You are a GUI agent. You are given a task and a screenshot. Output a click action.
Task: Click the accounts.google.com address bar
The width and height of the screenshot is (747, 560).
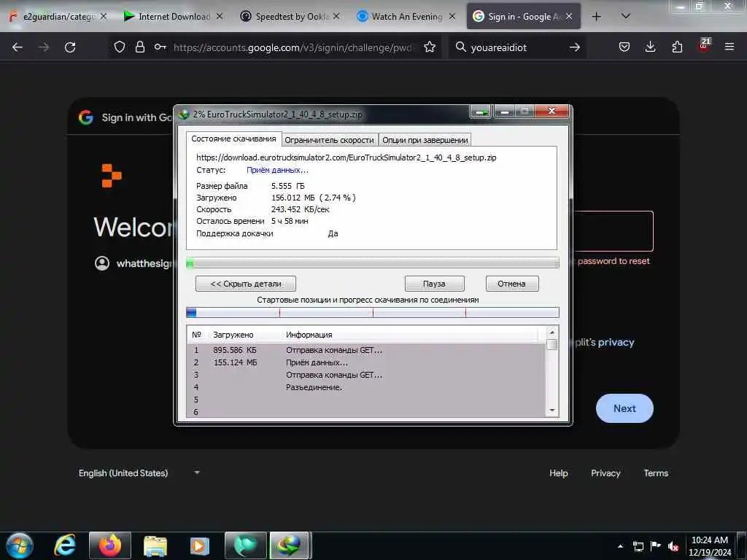coord(294,47)
